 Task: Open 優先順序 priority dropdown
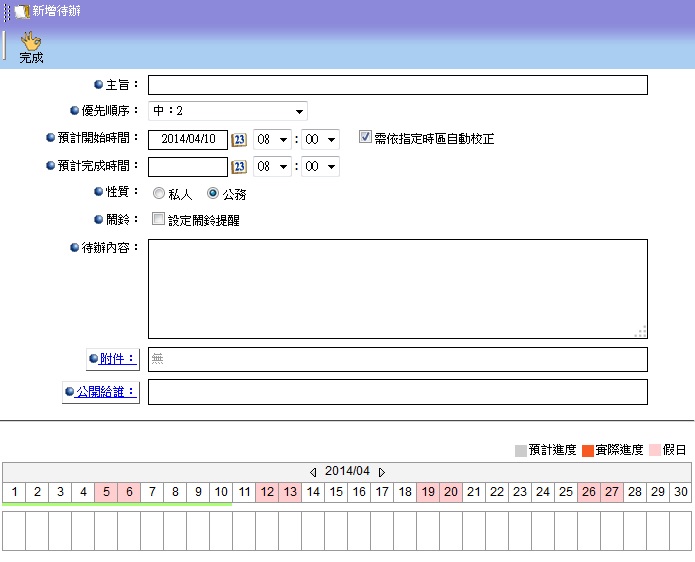tap(228, 111)
